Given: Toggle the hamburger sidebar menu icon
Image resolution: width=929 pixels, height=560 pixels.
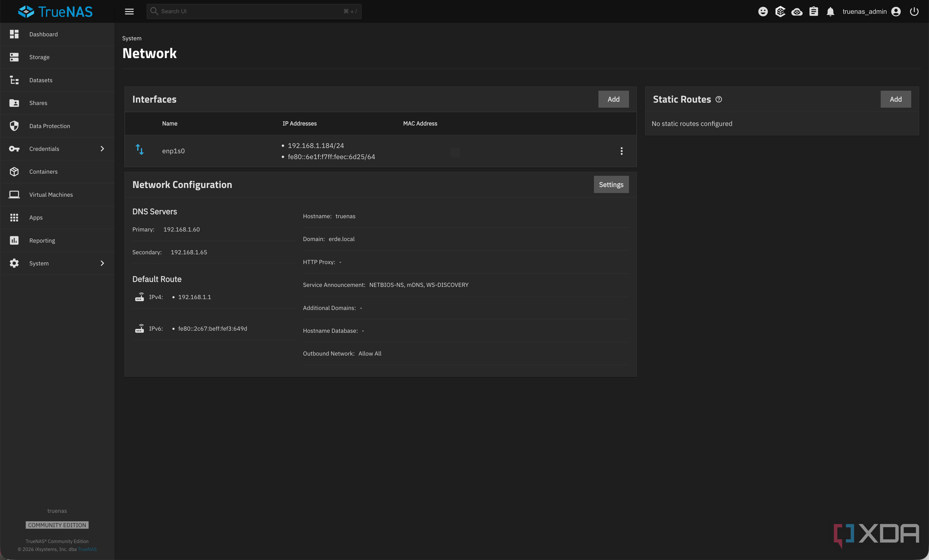Looking at the screenshot, I should tap(129, 11).
